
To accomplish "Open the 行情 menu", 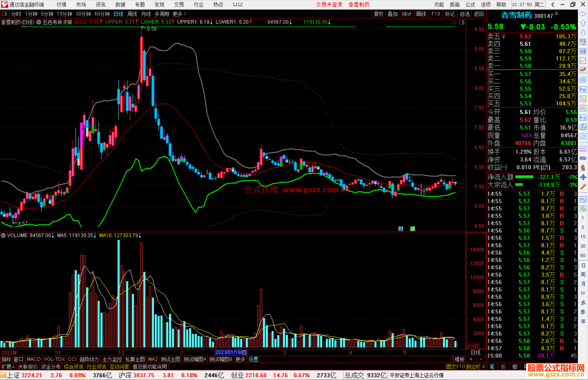I will (x=61, y=5).
